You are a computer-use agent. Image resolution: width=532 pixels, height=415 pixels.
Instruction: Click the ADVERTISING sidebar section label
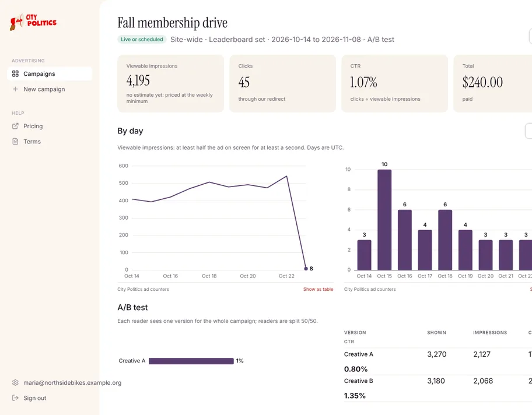click(28, 61)
